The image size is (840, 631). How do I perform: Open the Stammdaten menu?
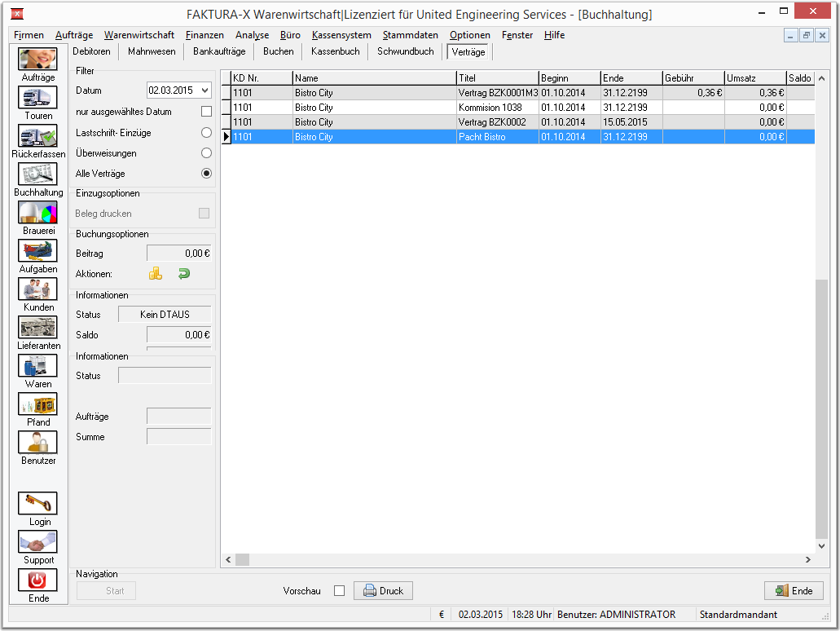click(x=411, y=35)
